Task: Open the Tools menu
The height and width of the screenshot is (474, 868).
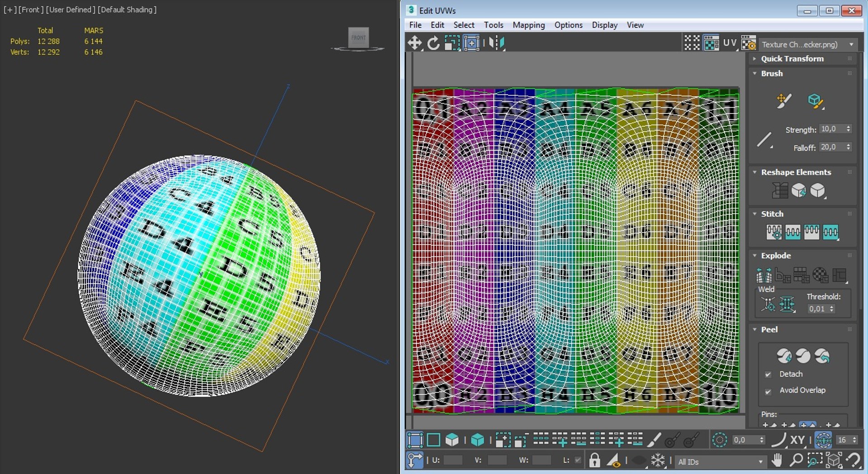Action: (493, 25)
